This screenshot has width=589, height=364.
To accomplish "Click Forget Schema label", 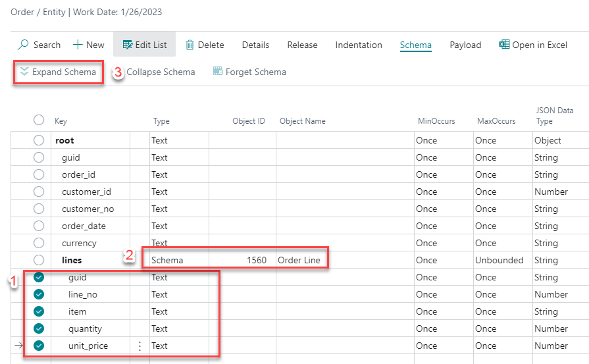I will coord(256,72).
